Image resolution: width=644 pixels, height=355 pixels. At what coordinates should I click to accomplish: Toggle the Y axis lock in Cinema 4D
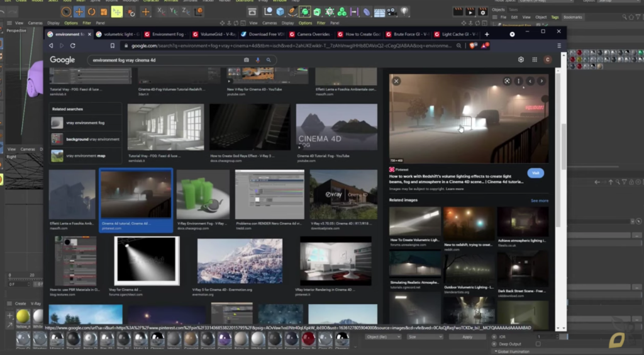coord(174,12)
